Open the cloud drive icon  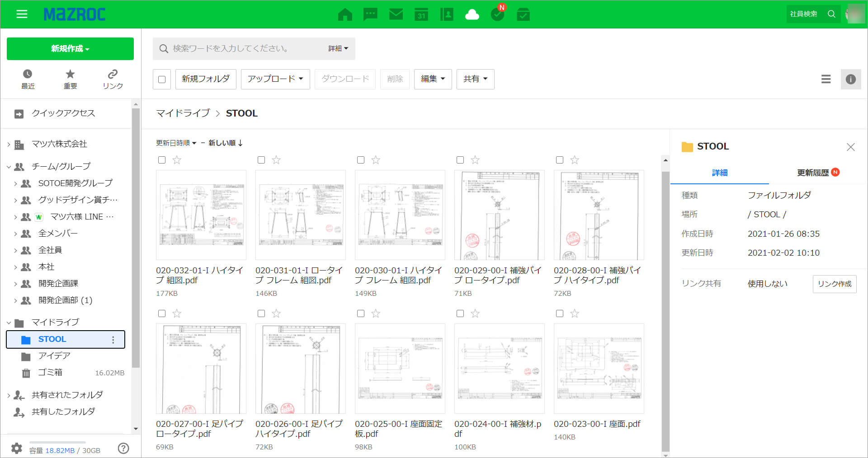[x=472, y=14]
